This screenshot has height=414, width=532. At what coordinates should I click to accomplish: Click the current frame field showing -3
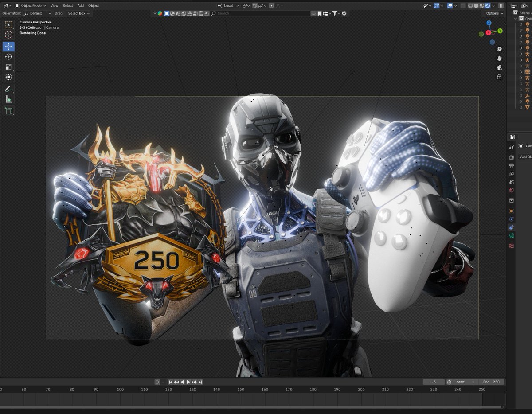(x=434, y=382)
